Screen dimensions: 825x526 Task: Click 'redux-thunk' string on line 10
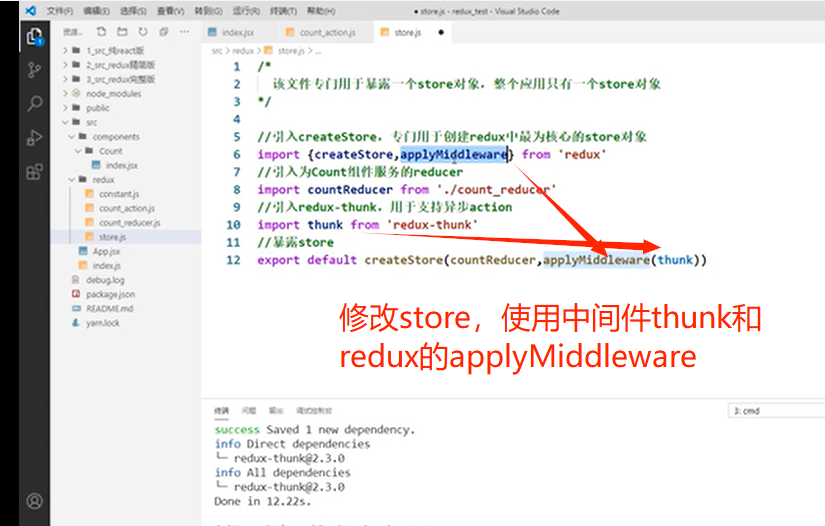coord(432,225)
